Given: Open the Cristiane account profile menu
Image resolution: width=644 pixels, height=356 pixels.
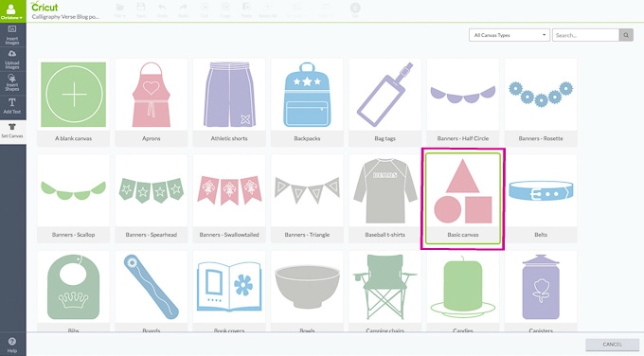Looking at the screenshot, I should [11, 11].
